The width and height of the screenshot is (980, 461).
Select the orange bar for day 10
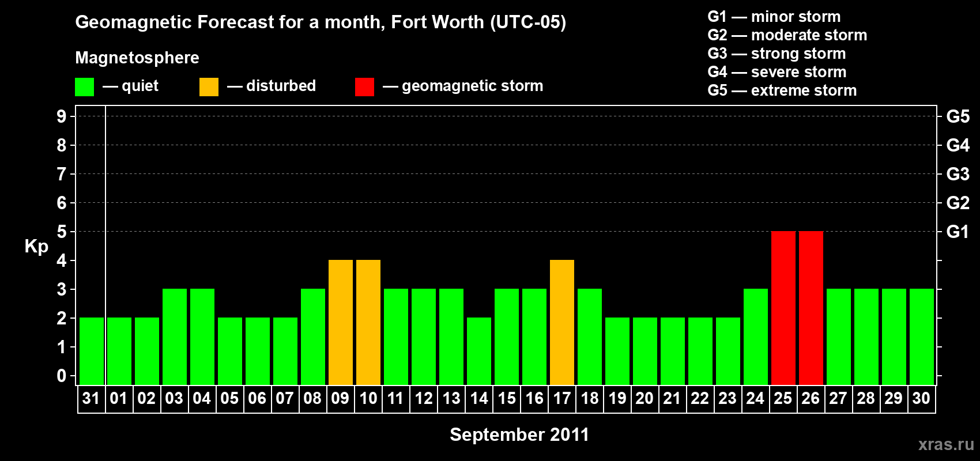tap(368, 322)
